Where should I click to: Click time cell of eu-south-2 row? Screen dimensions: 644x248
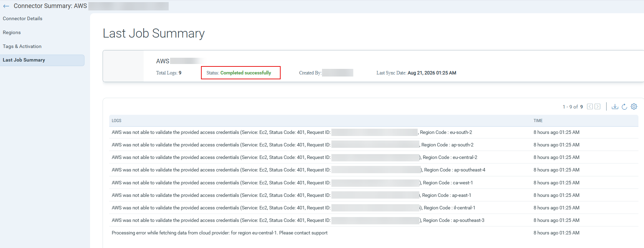(x=556, y=132)
